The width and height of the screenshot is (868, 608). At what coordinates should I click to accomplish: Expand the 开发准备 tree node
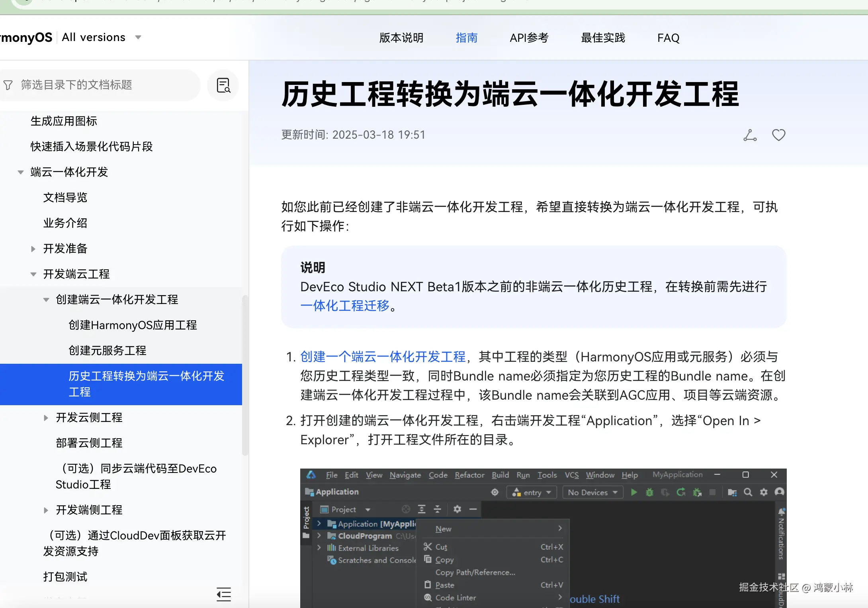(x=33, y=249)
